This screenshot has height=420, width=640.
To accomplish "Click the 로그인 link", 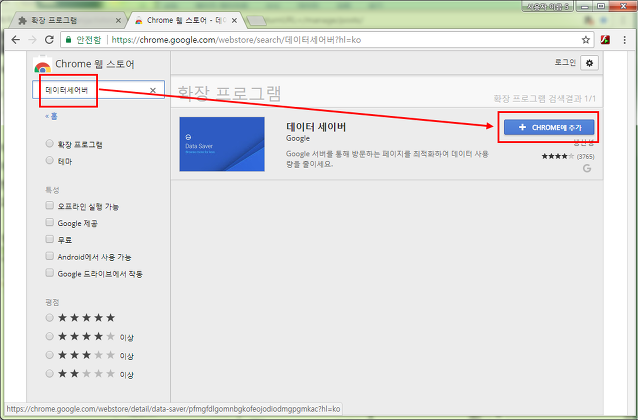I will (x=565, y=62).
